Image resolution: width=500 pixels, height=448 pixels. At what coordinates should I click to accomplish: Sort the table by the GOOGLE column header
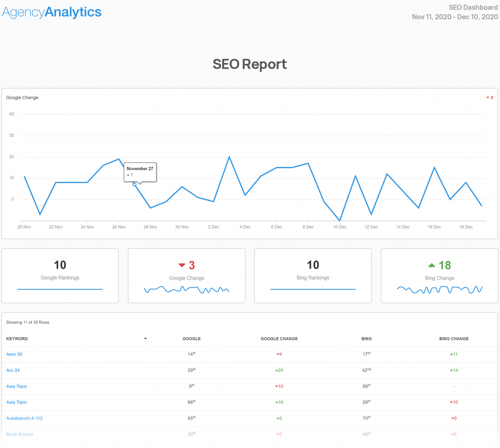[x=191, y=339]
